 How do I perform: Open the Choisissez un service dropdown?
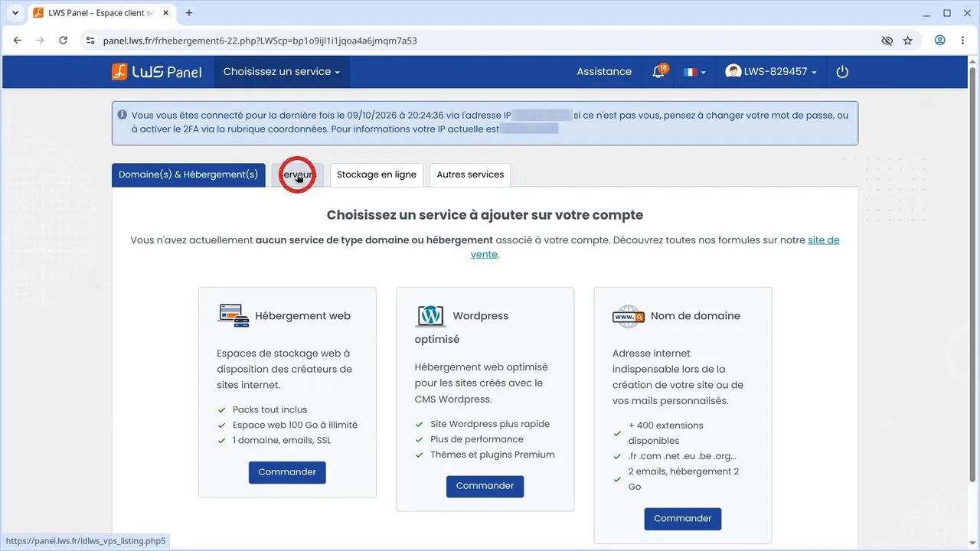pos(283,71)
